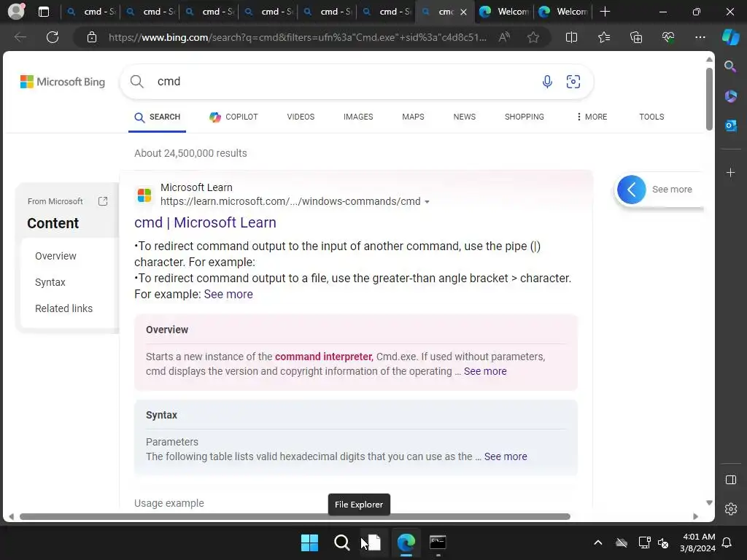Click See more in Syntax card

506,456
